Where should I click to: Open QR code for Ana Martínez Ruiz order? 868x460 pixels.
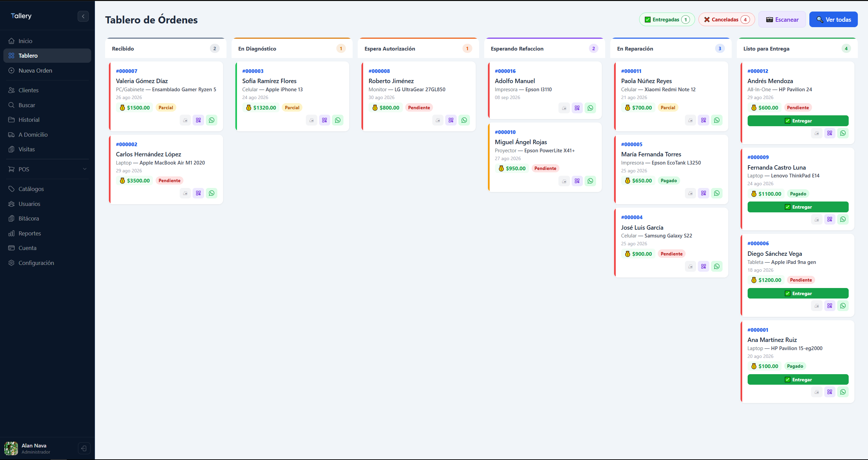[x=830, y=392]
